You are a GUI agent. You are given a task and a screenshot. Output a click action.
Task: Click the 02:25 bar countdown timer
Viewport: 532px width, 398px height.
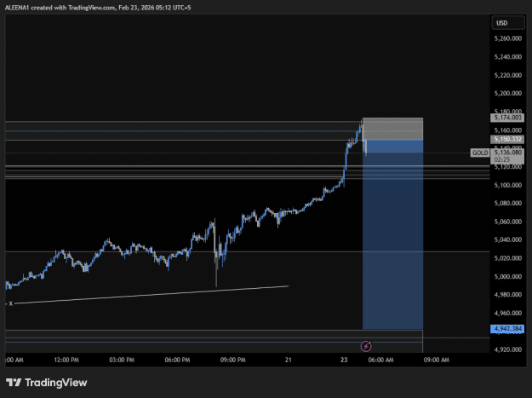tap(502, 159)
